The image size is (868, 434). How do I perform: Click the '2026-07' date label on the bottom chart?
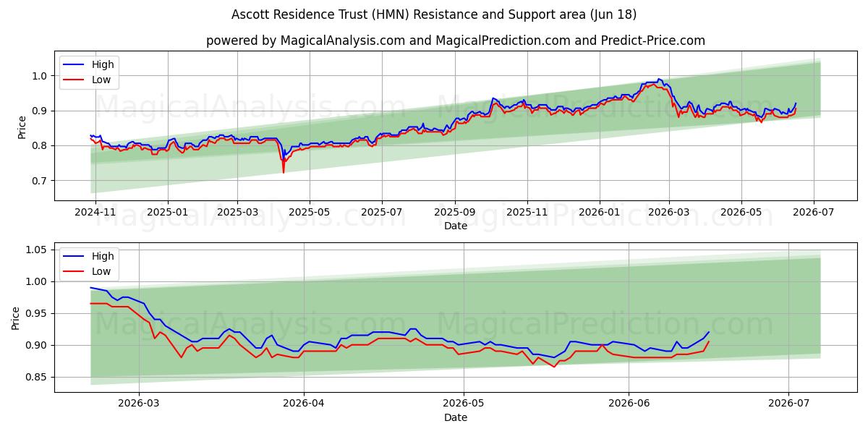[788, 404]
